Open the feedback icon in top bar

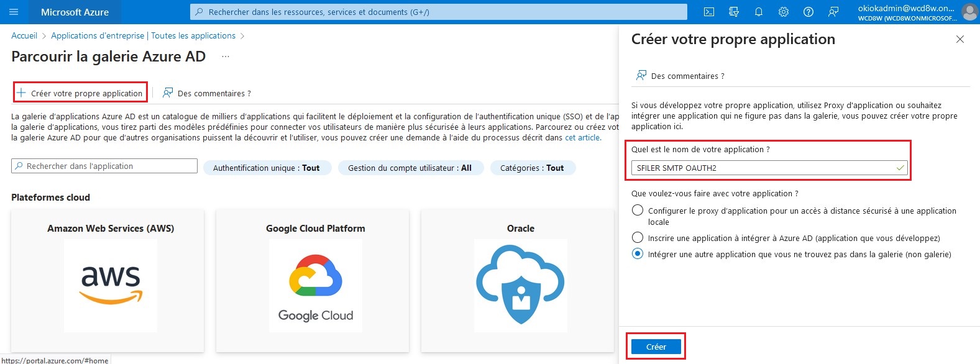pos(833,12)
